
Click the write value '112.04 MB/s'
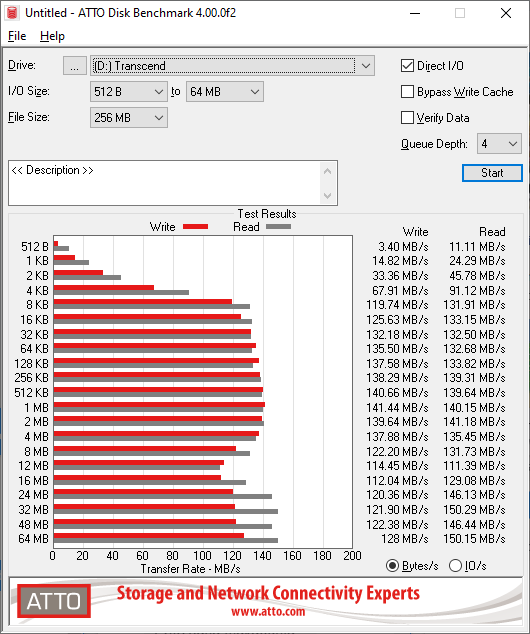pyautogui.click(x=397, y=480)
